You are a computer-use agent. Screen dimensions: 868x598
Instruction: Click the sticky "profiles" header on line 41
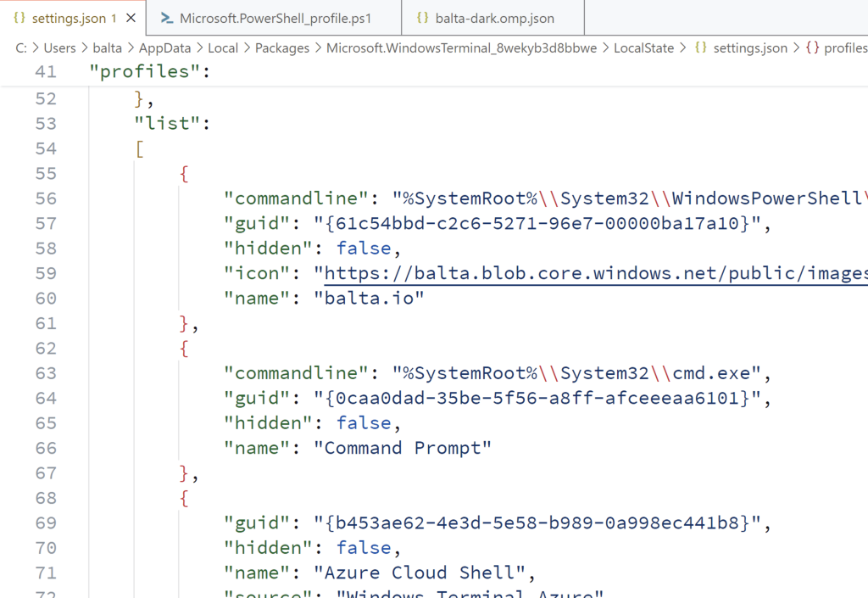click(150, 71)
